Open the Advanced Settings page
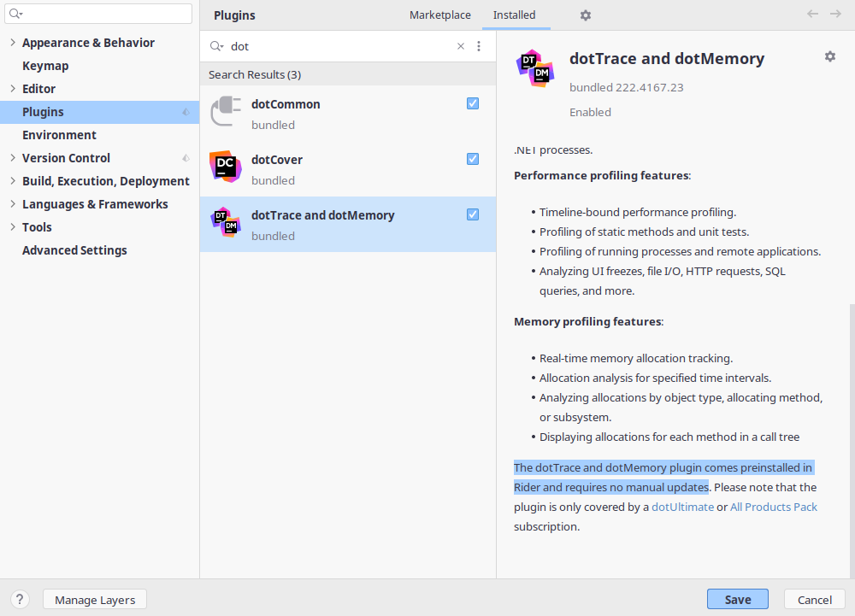 click(x=74, y=250)
